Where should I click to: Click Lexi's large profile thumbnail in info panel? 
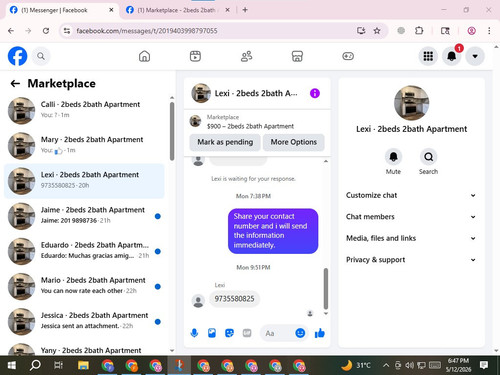click(411, 103)
